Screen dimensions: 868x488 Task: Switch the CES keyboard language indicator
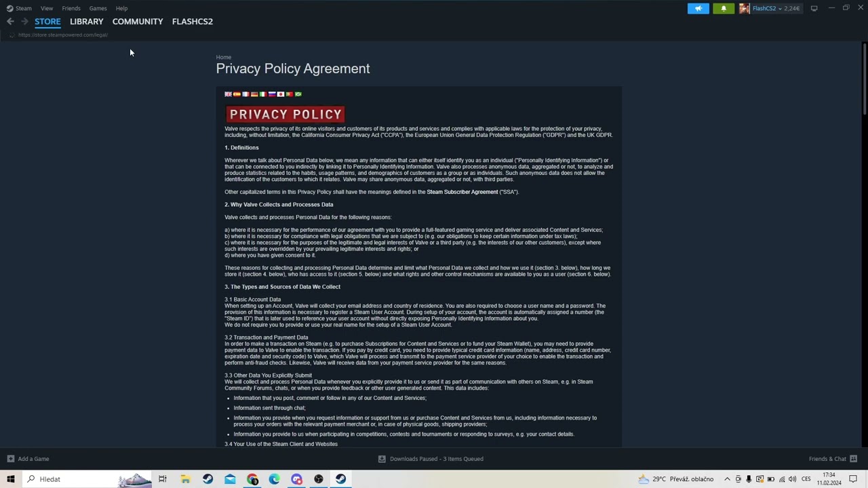pos(806,479)
